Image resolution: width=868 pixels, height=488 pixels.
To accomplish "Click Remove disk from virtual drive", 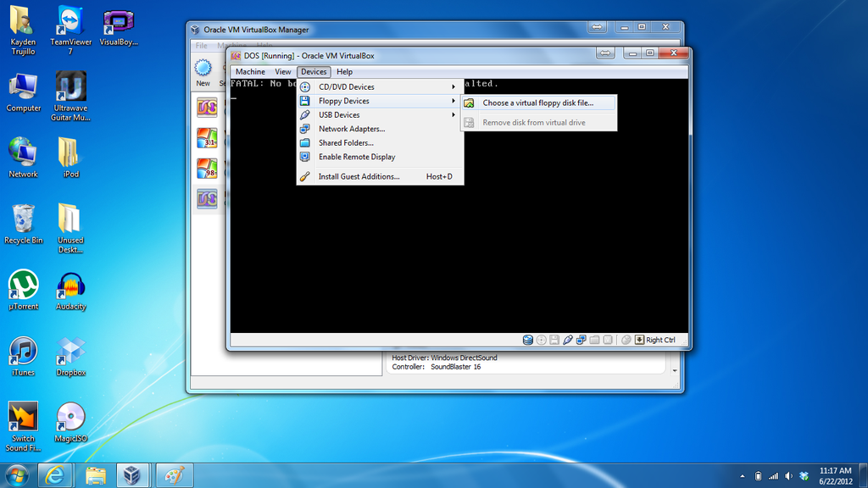I will (x=538, y=122).
